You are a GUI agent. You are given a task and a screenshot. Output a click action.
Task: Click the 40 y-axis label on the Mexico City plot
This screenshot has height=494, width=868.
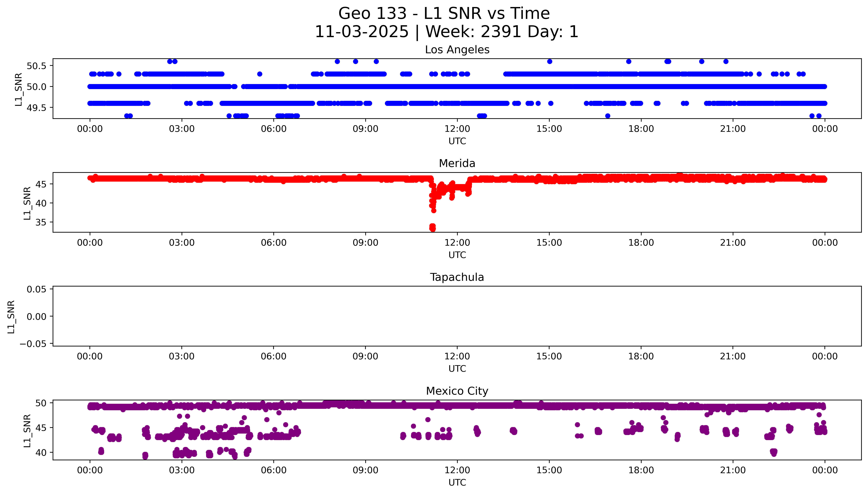pyautogui.click(x=41, y=453)
